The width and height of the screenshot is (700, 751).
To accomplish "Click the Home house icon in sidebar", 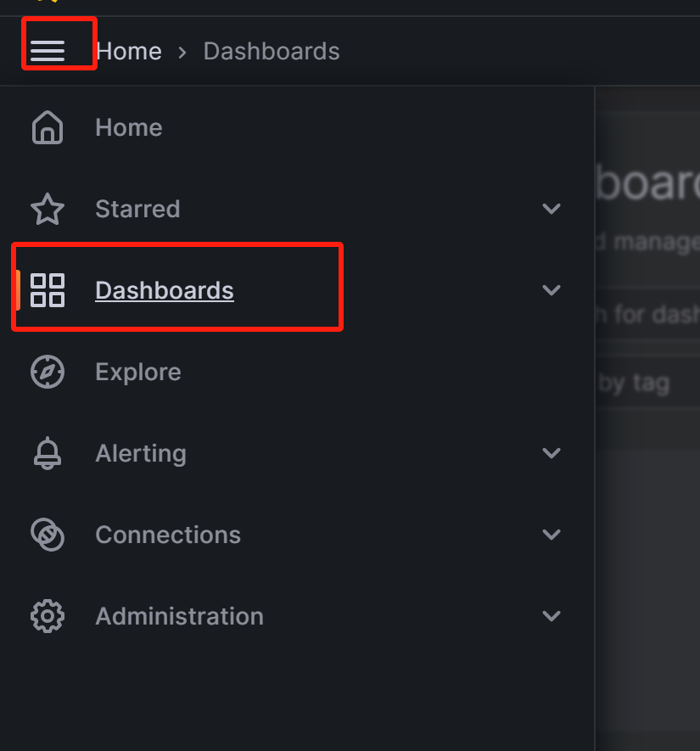I will [x=48, y=127].
